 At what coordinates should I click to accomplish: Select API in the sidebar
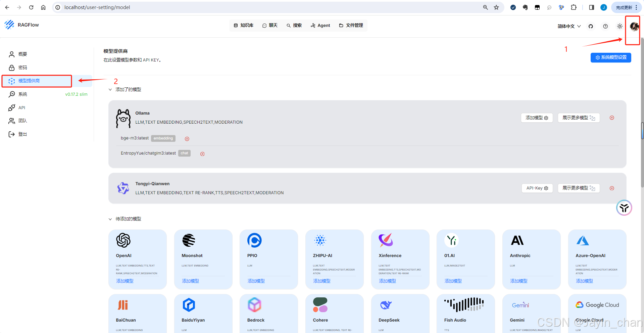[x=47, y=108]
